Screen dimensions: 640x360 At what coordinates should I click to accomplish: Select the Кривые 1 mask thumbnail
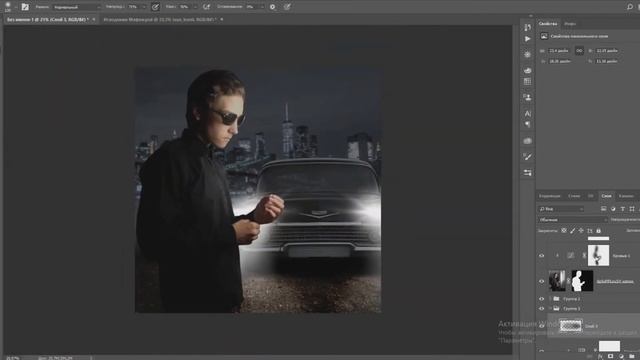click(x=598, y=256)
